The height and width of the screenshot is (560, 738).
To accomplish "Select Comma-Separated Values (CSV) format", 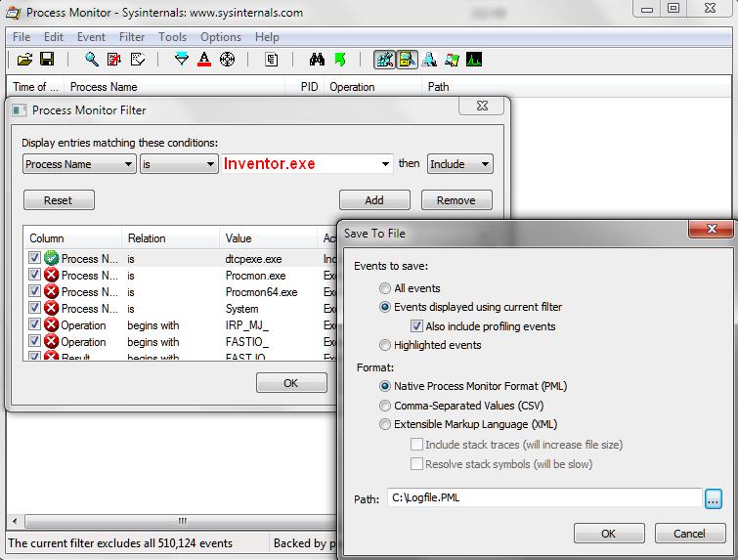I will (385, 406).
